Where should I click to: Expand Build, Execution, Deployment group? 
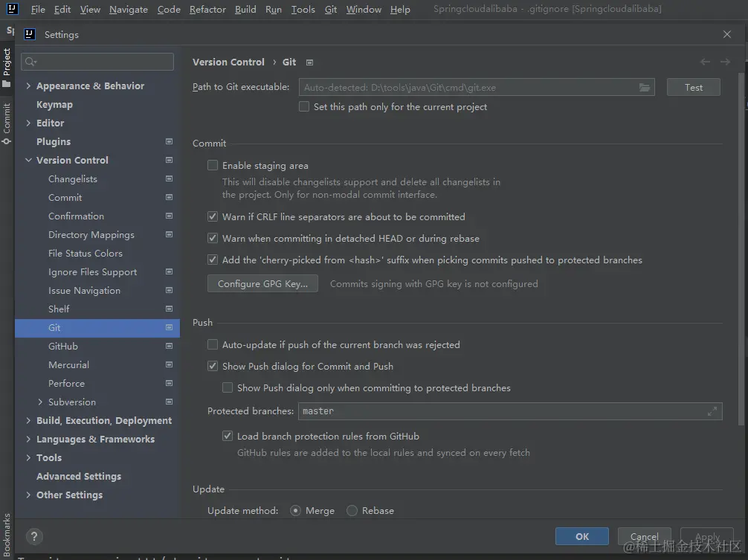(28, 421)
